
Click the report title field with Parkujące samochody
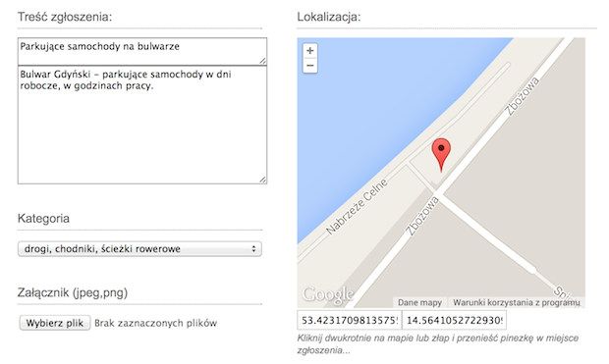142,51
